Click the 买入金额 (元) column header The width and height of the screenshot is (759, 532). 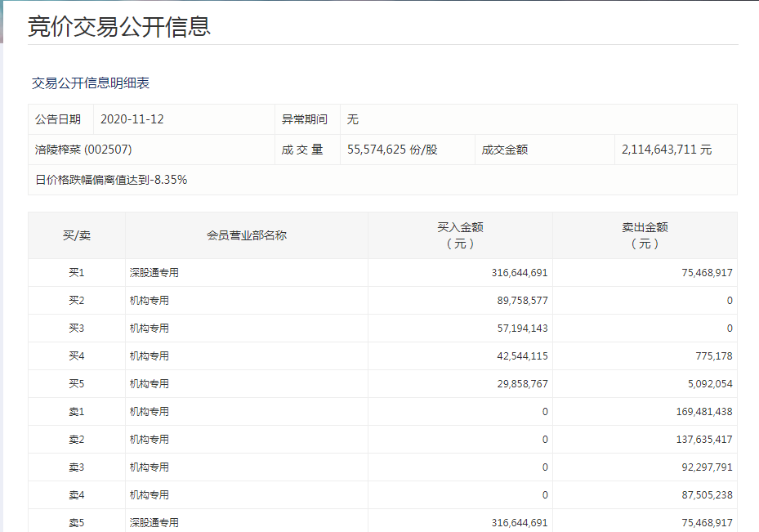[x=460, y=235]
